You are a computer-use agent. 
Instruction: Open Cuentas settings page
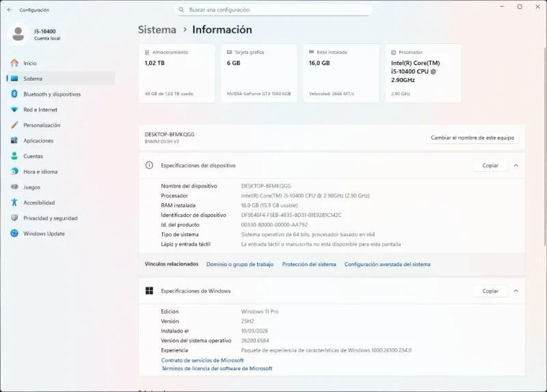point(61,156)
